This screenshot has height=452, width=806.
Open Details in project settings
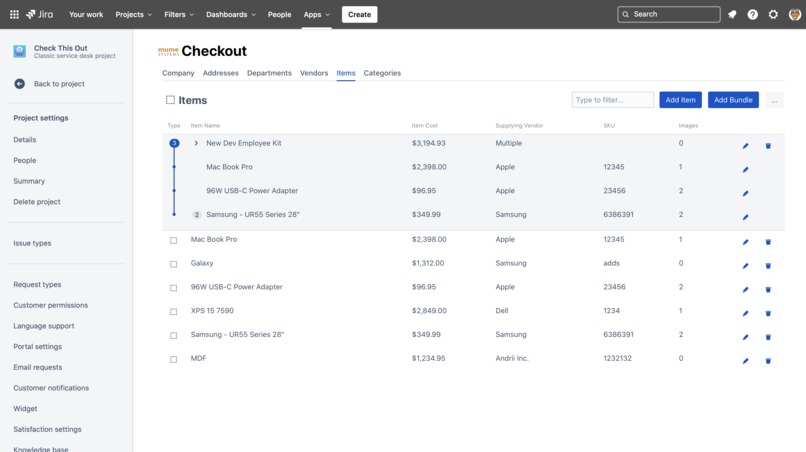pyautogui.click(x=25, y=140)
